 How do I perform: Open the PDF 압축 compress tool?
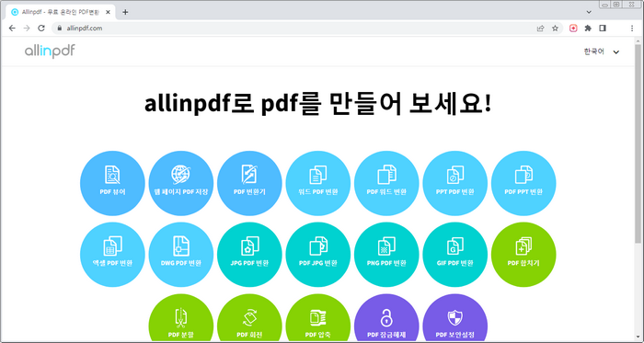[x=318, y=318]
